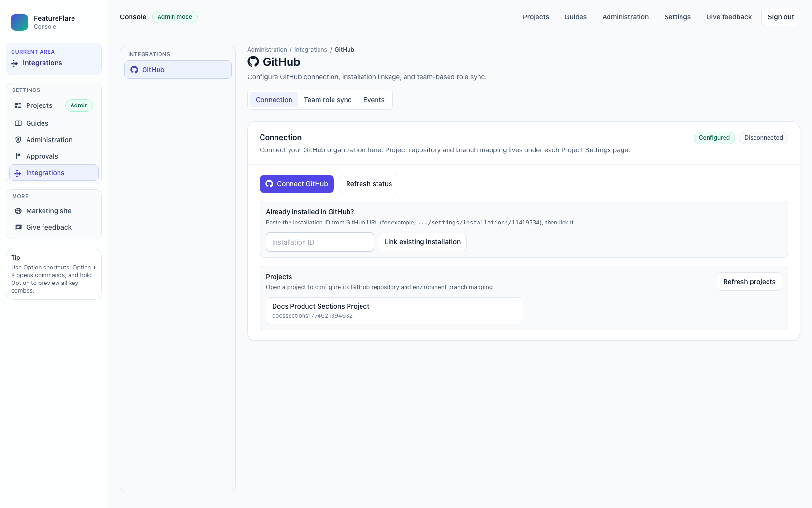The height and width of the screenshot is (508, 812).
Task: Click Link existing installation button
Action: pyautogui.click(x=422, y=242)
